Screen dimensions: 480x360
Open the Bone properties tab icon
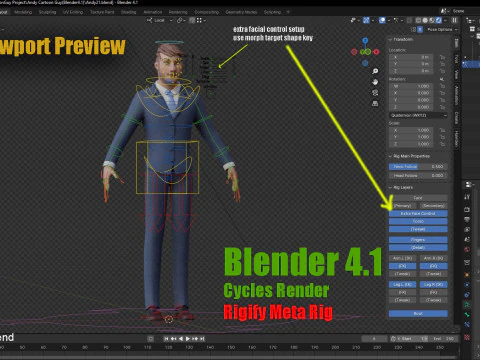point(467,315)
